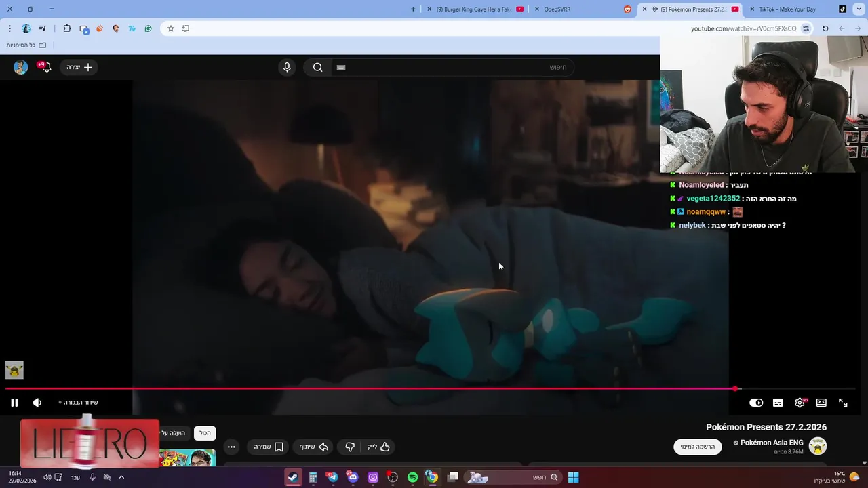Image resolution: width=868 pixels, height=488 pixels.
Task: Open Spotify from the taskbar
Action: pyautogui.click(x=412, y=477)
